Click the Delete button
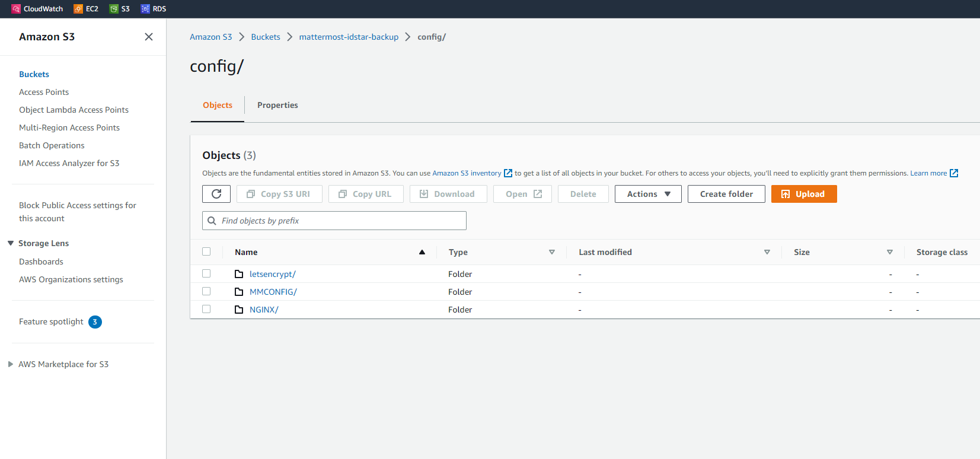This screenshot has width=980, height=459. click(583, 194)
